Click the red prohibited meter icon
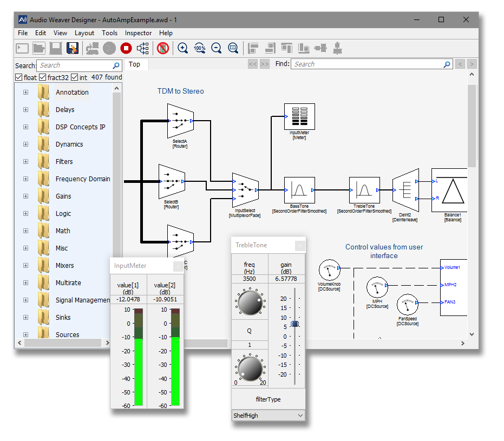Screen dimensions: 504x441 [163, 49]
